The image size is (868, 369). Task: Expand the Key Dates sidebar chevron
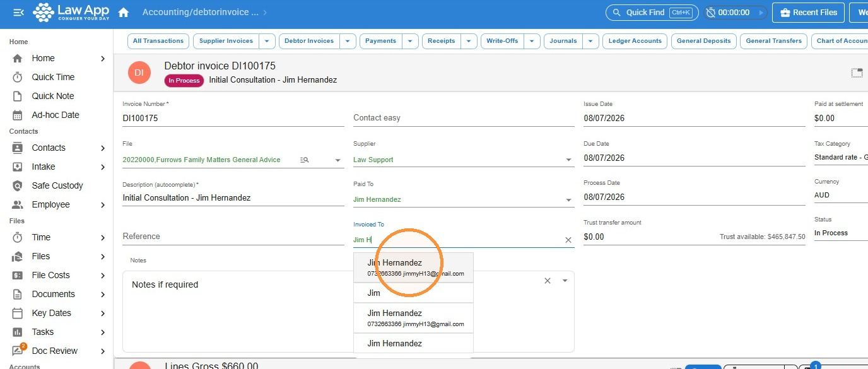(103, 313)
